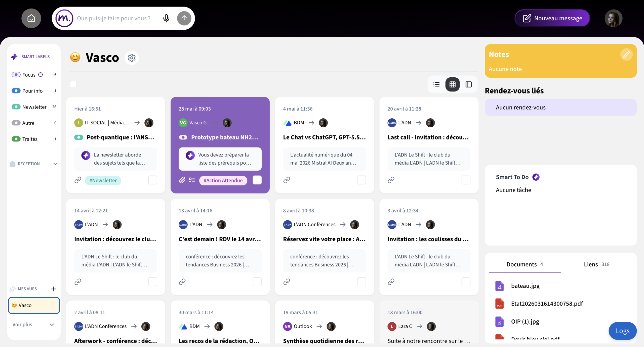
Task: Click the microphone voice input icon
Action: click(x=166, y=18)
